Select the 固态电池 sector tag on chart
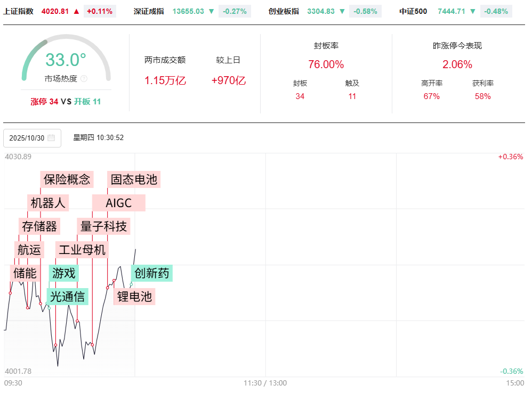 [134, 179]
